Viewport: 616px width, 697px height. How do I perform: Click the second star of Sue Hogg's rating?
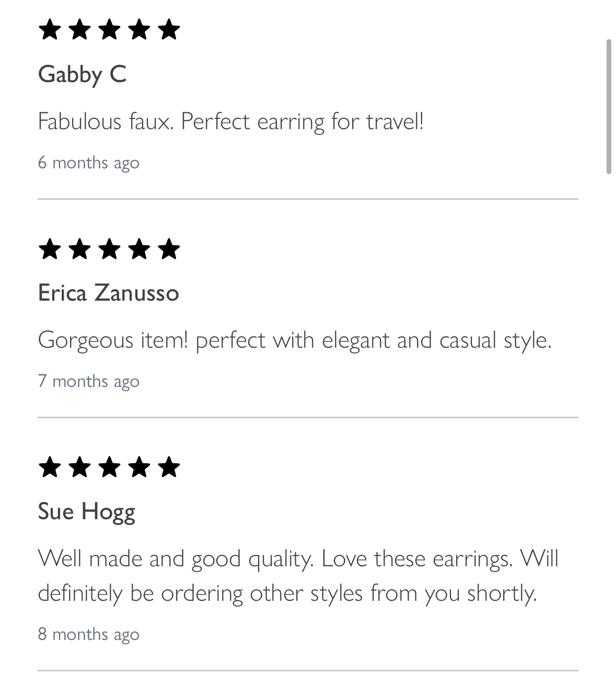[79, 467]
